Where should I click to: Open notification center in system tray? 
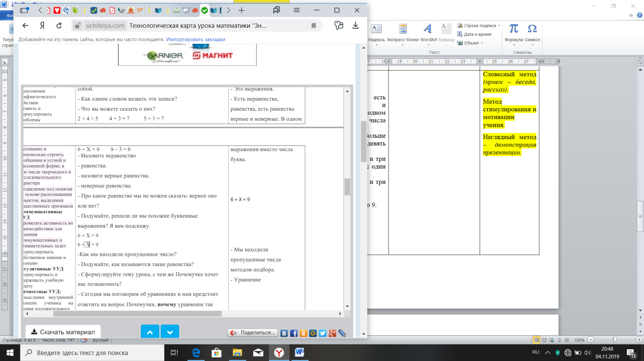click(631, 353)
